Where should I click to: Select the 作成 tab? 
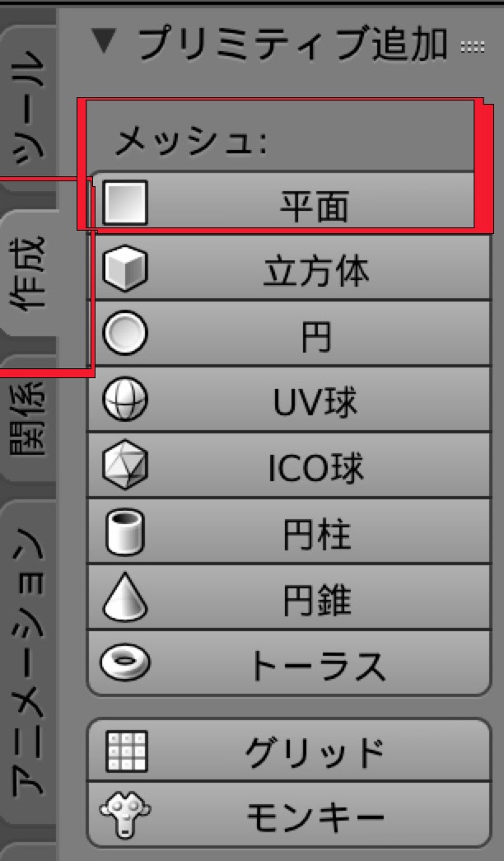35,274
